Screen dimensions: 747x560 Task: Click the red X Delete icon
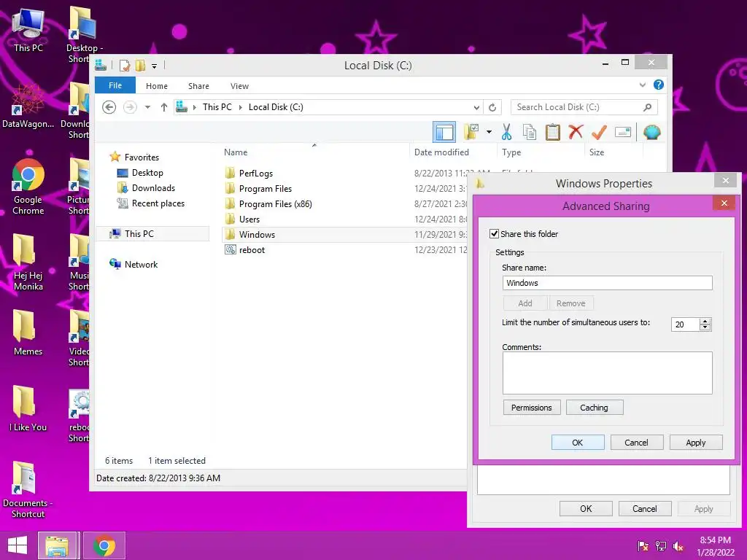[576, 132]
